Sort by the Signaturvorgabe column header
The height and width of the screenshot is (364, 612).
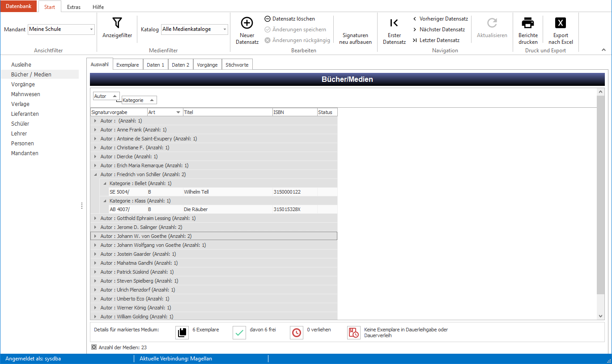pos(119,112)
